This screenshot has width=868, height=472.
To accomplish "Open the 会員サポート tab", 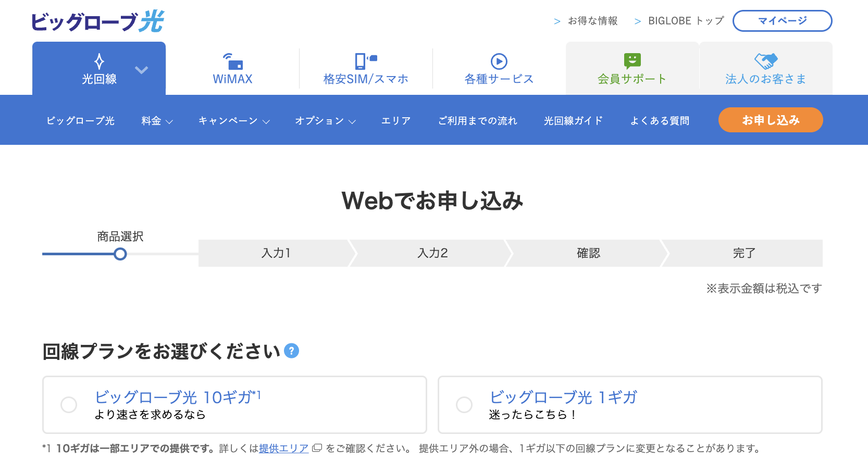I will [x=632, y=68].
